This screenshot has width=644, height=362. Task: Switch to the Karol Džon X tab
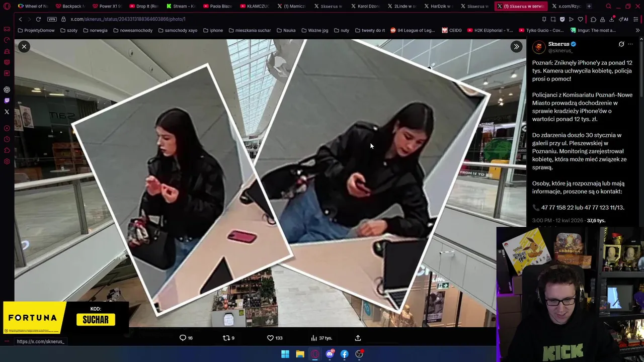coord(366,6)
